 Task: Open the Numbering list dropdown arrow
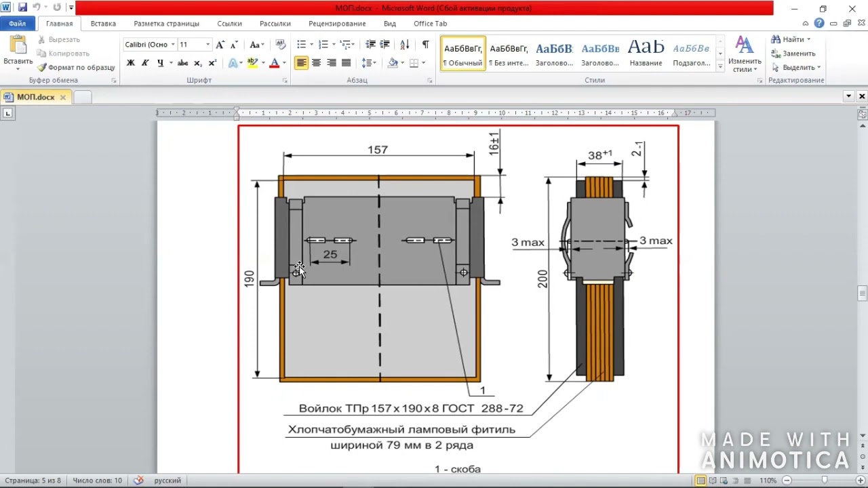pyautogui.click(x=334, y=44)
